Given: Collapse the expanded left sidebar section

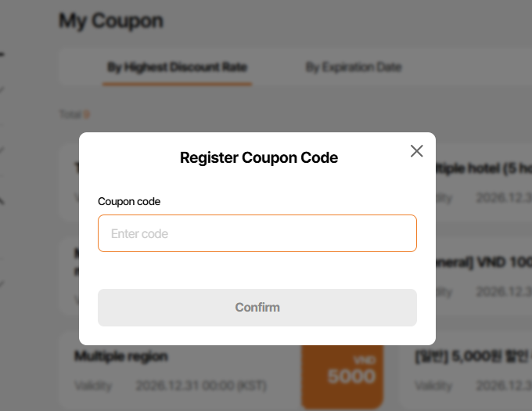Looking at the screenshot, I should point(2,55).
